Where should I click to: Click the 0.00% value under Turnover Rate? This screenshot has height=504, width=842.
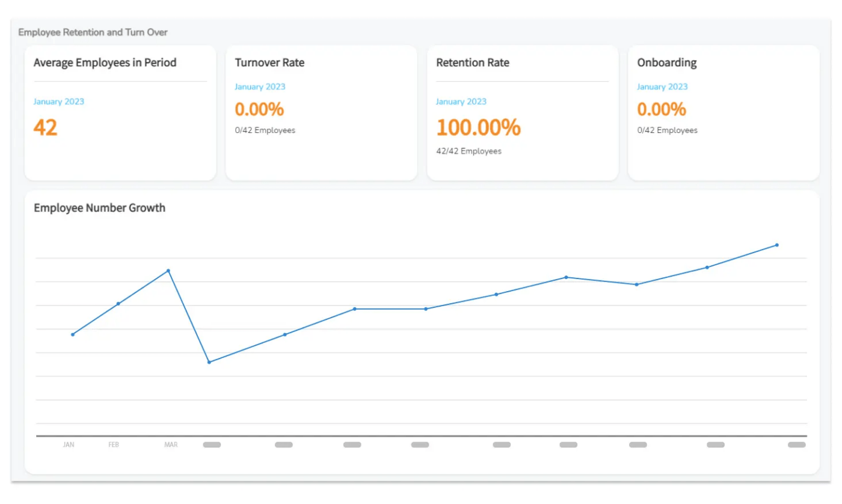(x=259, y=109)
